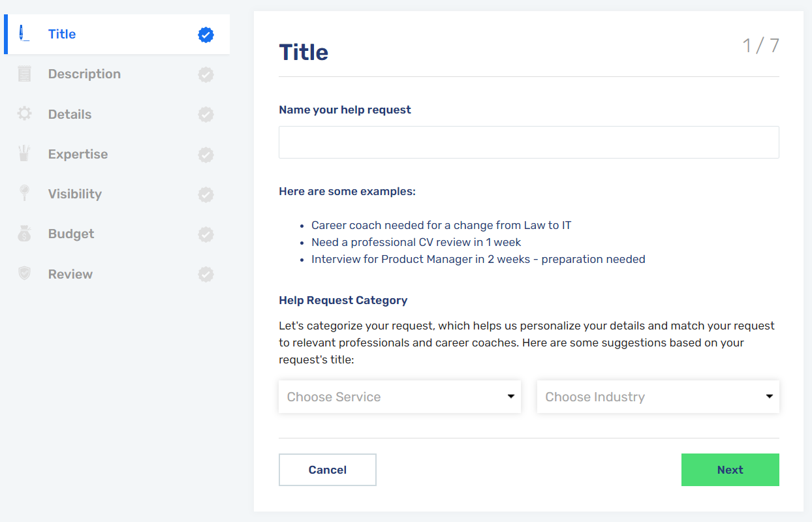Click the money bag icon beside Budget
This screenshot has width=812, height=522.
pyautogui.click(x=24, y=234)
